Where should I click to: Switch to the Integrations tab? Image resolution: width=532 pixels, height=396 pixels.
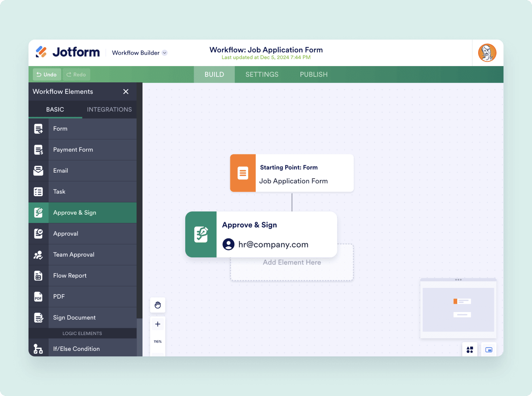click(x=109, y=109)
